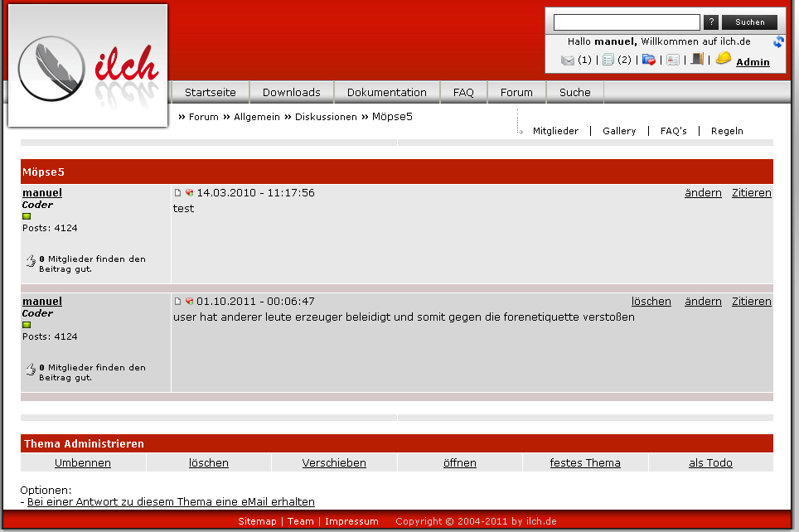Click löschen on the 01.10.2011 post

tap(651, 301)
